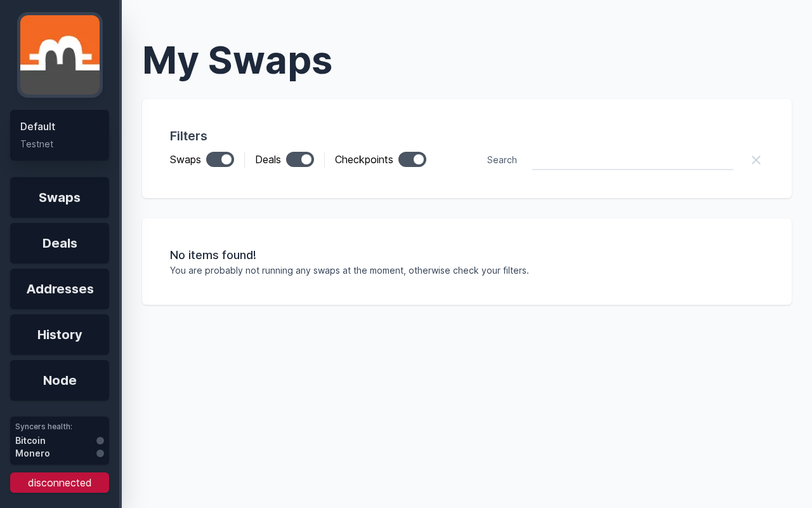Viewport: 812px width, 508px height.
Task: Click the Bitcoin syncer label
Action: 30,441
